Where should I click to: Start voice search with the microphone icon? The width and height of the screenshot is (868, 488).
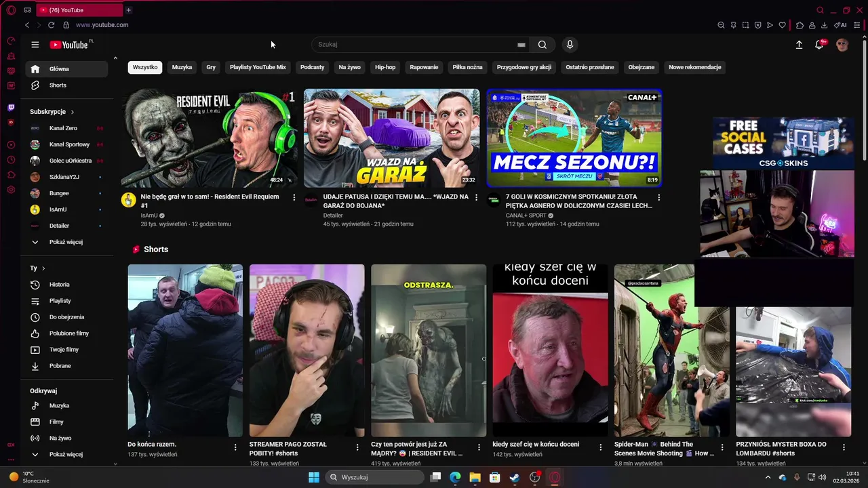click(x=570, y=45)
